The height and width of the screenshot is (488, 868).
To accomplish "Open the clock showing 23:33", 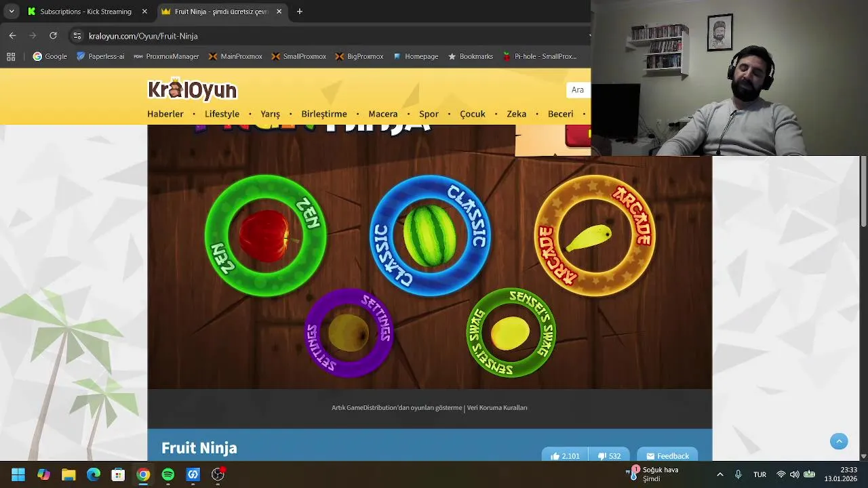I will click(x=841, y=474).
